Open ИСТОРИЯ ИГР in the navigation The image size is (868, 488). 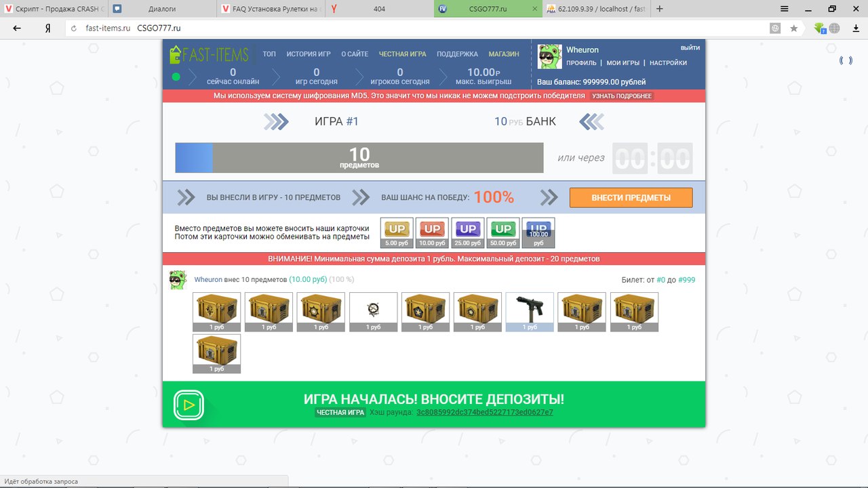(x=309, y=54)
